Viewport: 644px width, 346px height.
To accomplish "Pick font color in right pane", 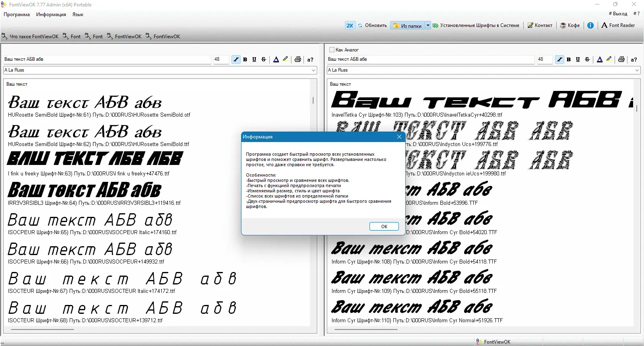I will coord(600,60).
